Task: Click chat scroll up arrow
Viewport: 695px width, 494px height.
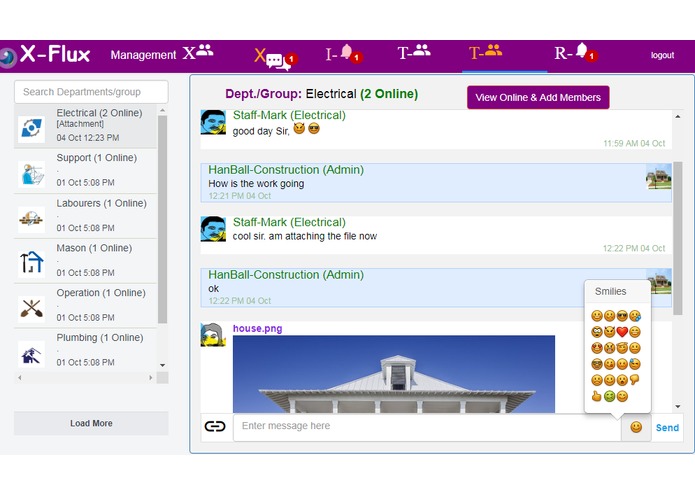Action: 678,117
